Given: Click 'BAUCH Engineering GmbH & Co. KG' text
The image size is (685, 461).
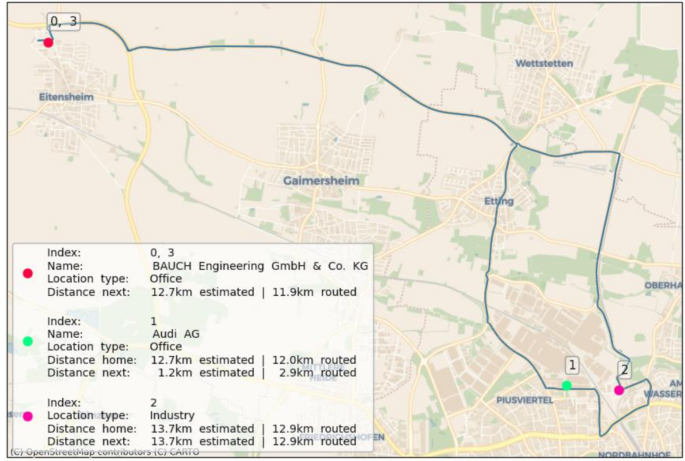Looking at the screenshot, I should 260,266.
